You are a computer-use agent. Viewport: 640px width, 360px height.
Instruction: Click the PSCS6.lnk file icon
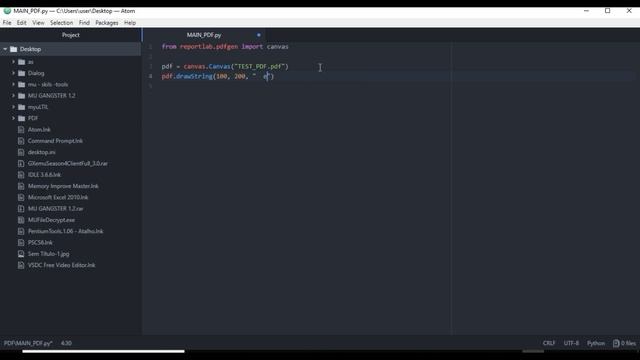pos(21,242)
